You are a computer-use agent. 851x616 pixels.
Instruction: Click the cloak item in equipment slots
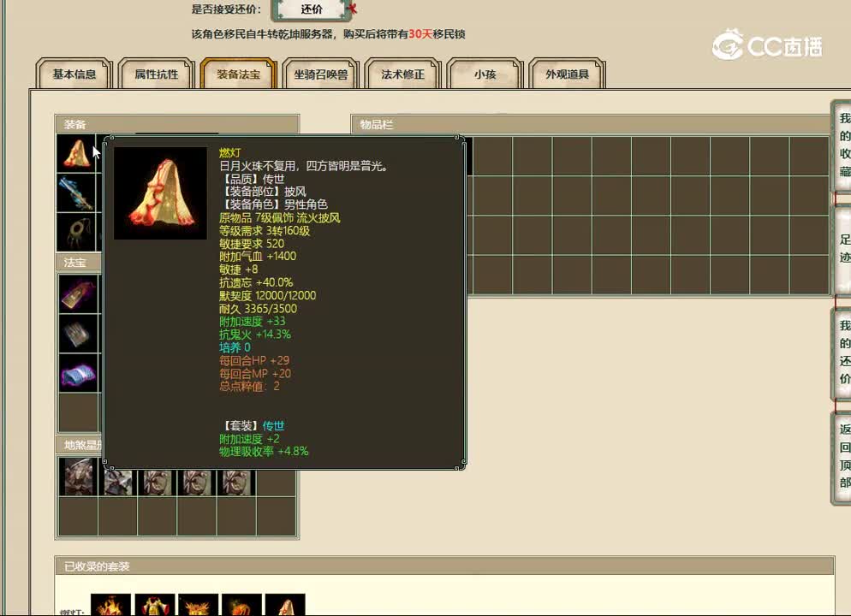[x=76, y=154]
